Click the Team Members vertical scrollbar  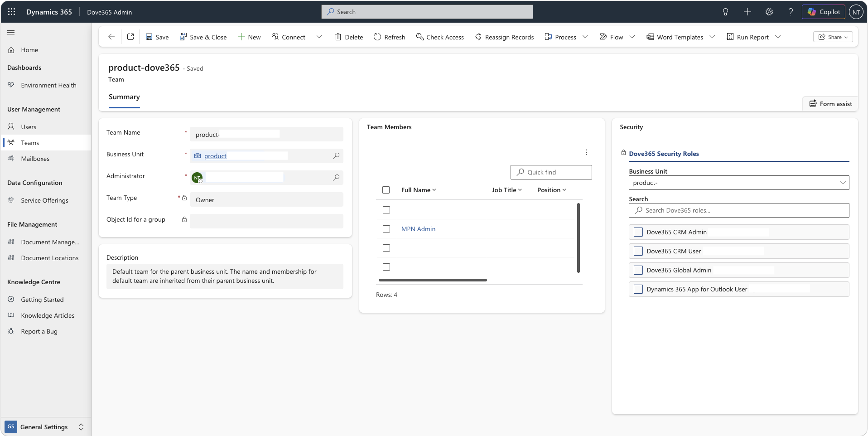coord(579,238)
